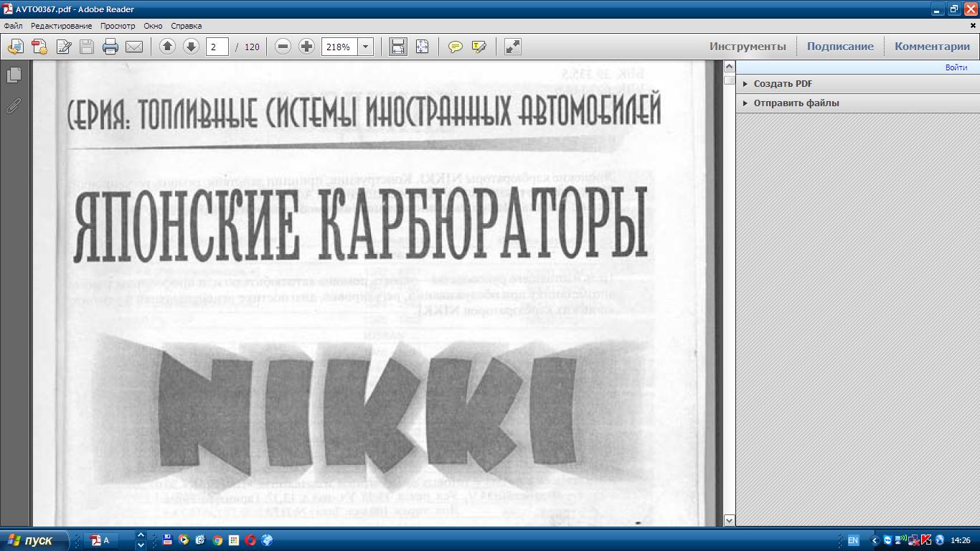Click the globe tray icon
The width and height of the screenshot is (980, 551).
(x=939, y=540)
